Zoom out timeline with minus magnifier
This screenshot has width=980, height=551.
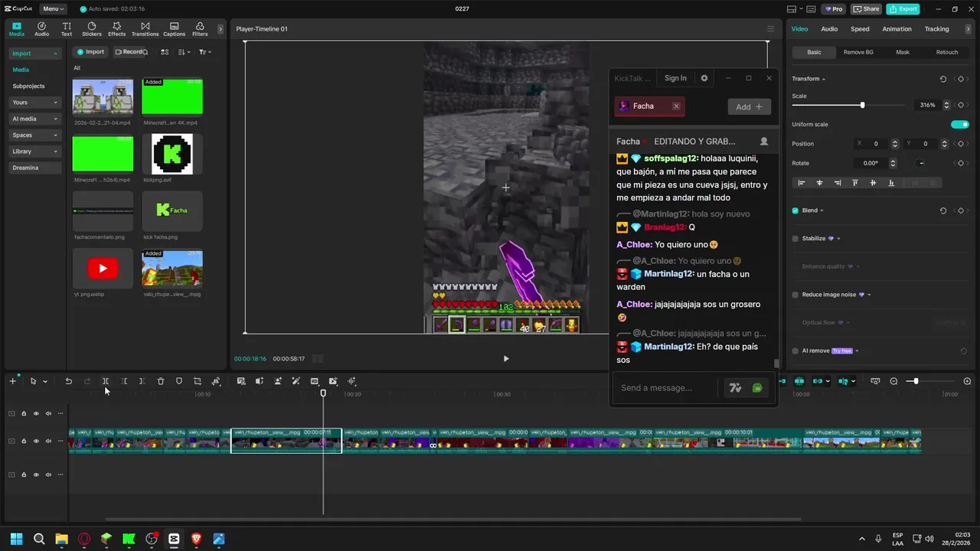[x=893, y=381]
